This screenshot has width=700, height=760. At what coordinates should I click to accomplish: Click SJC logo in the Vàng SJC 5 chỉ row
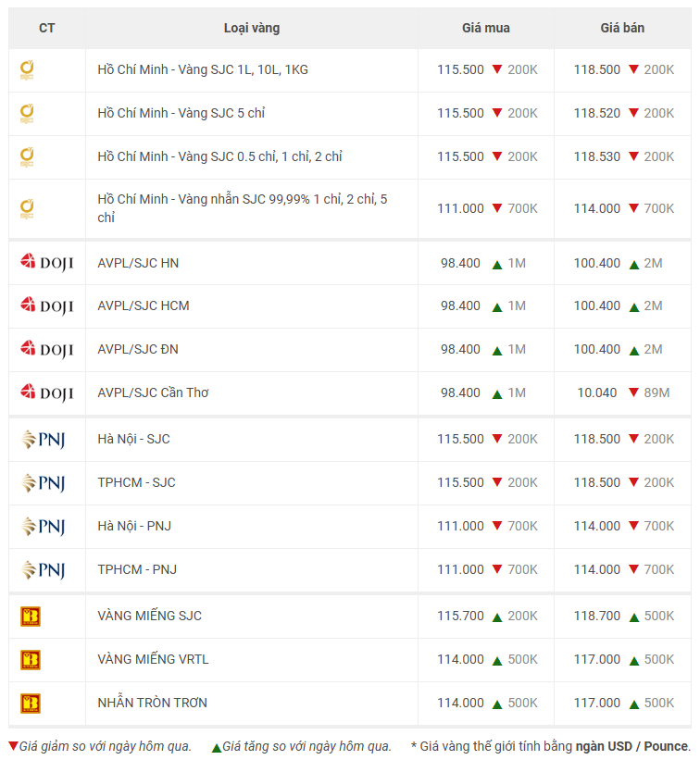point(27,114)
